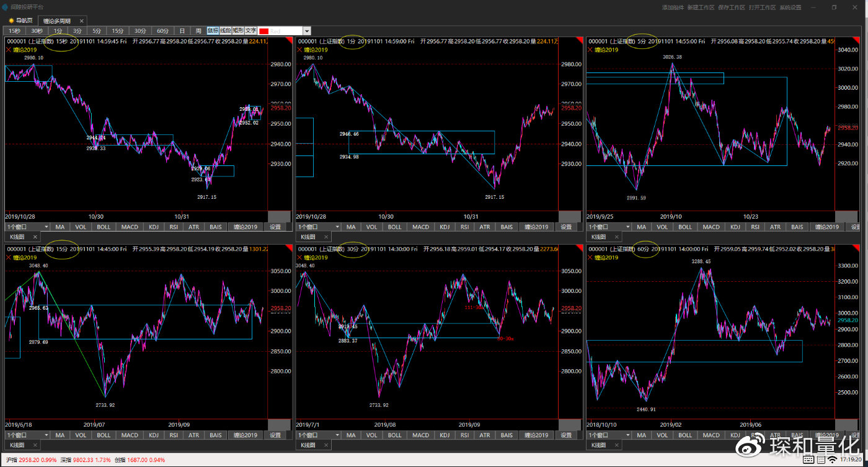Open the 1个窗口 dropdown in the 15秒 chart
This screenshot has height=467, width=868.
[27, 227]
